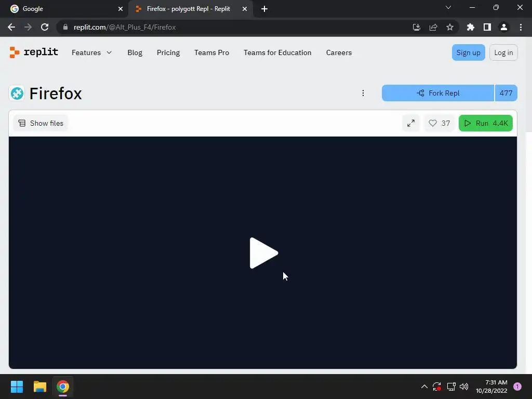Open a new browser tab
The width and height of the screenshot is (532, 399).
(x=264, y=9)
